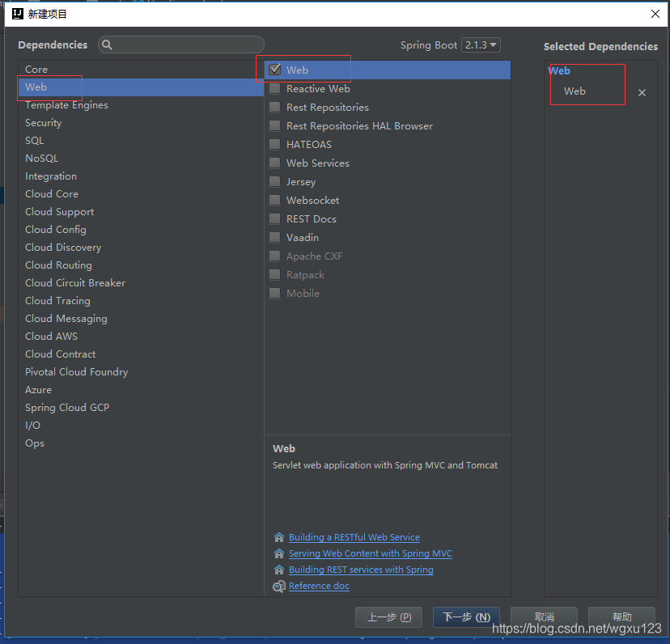Enable the Reactive Web checkbox
This screenshot has height=644, width=670.
pos(275,88)
